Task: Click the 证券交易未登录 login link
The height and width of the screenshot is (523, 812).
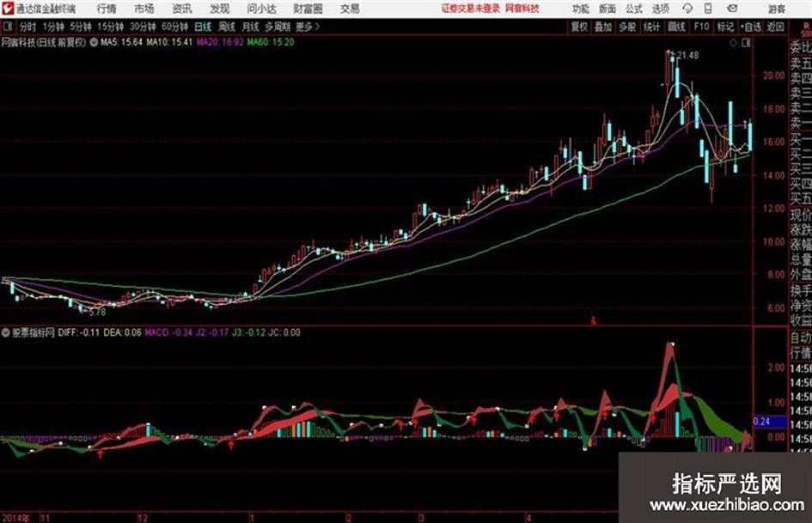Action: (x=471, y=9)
